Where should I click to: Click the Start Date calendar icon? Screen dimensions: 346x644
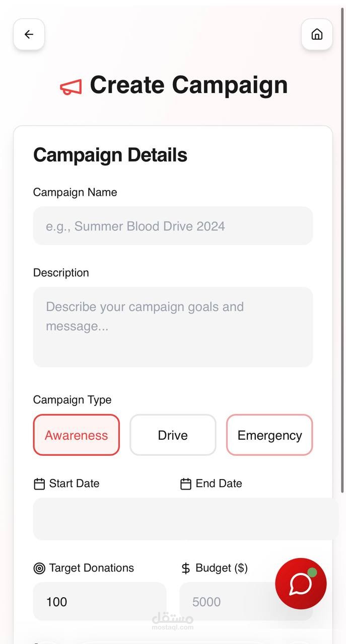coord(39,484)
